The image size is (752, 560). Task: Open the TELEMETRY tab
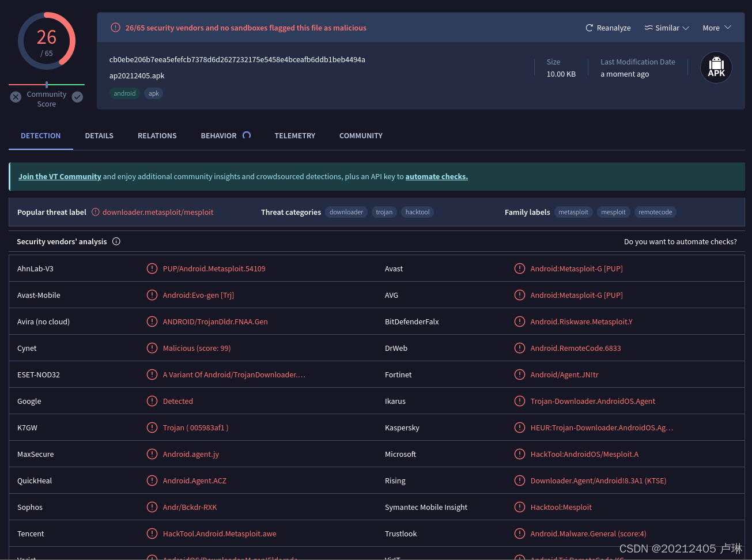click(x=294, y=135)
